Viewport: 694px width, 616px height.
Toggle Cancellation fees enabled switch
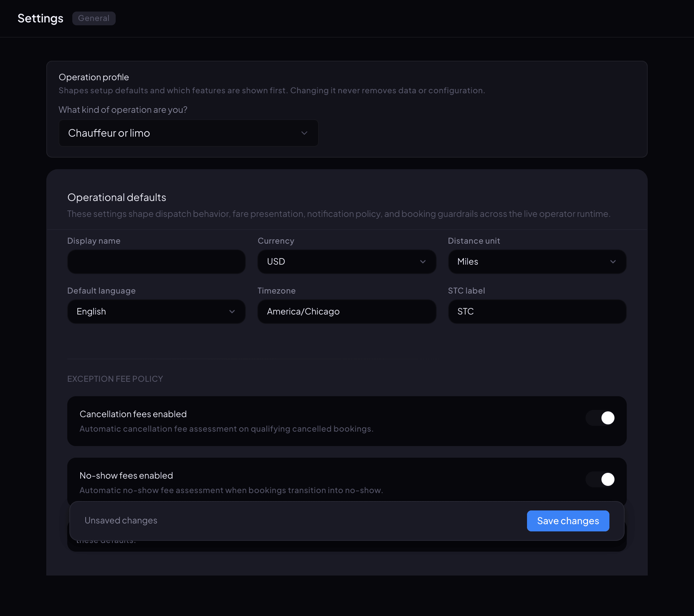click(x=600, y=418)
